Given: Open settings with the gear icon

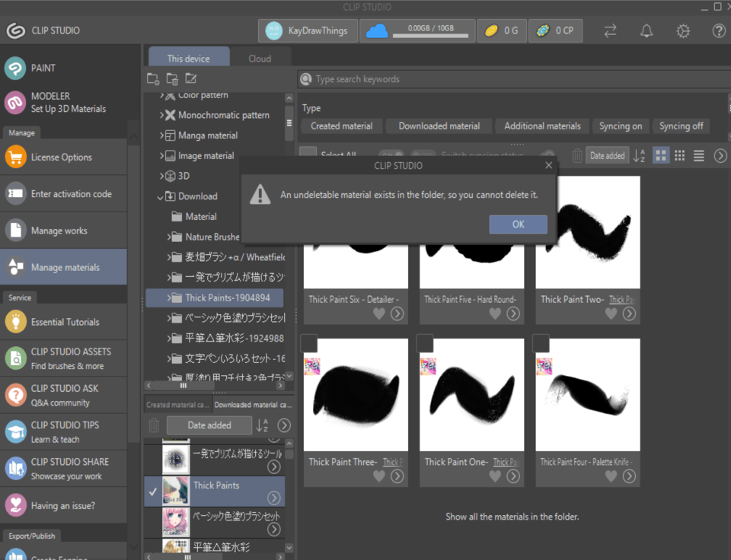Looking at the screenshot, I should 683,30.
